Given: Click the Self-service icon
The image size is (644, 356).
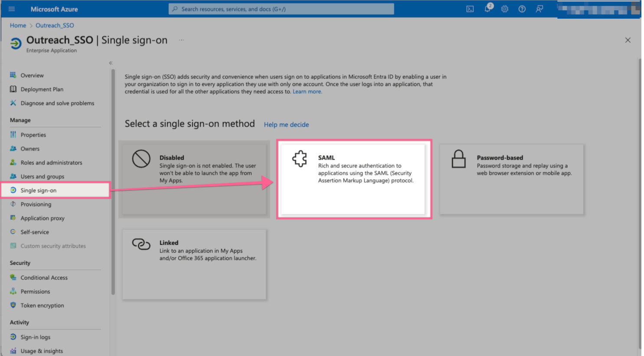Looking at the screenshot, I should tap(13, 232).
